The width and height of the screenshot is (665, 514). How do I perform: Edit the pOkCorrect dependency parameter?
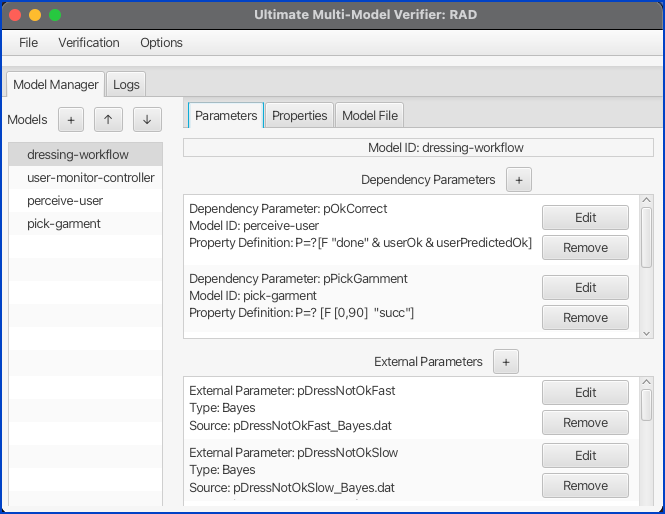(585, 218)
